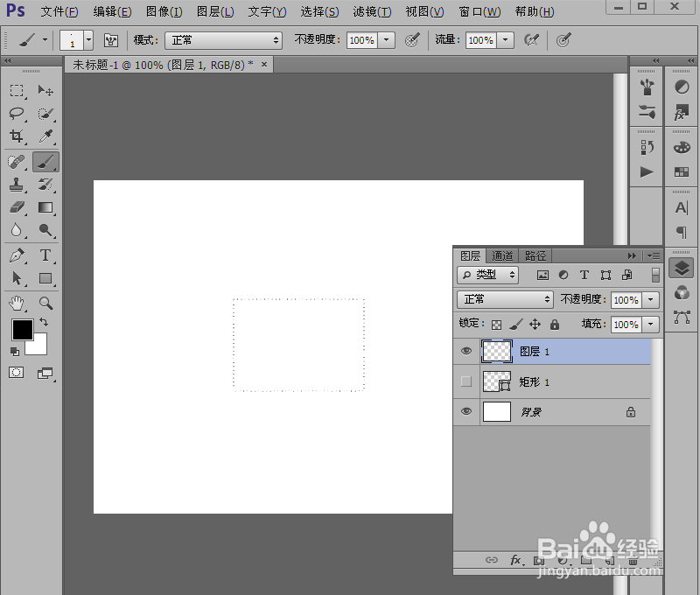Enable airbrush-style build-up
This screenshot has width=700, height=595.
click(531, 40)
